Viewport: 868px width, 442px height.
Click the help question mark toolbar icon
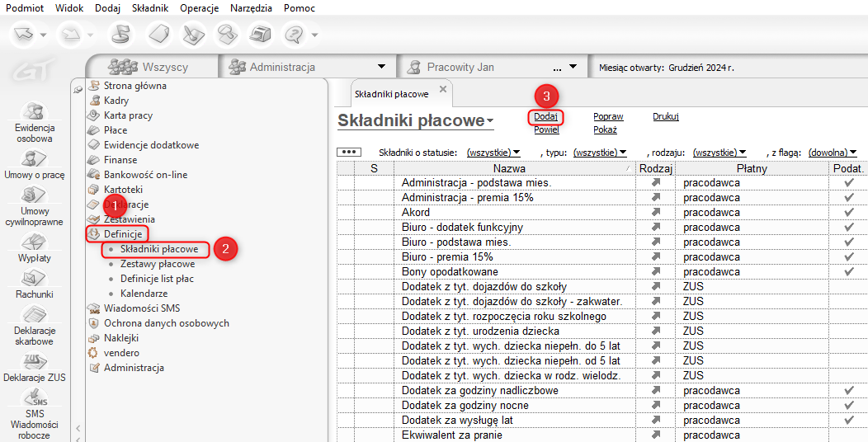click(294, 35)
